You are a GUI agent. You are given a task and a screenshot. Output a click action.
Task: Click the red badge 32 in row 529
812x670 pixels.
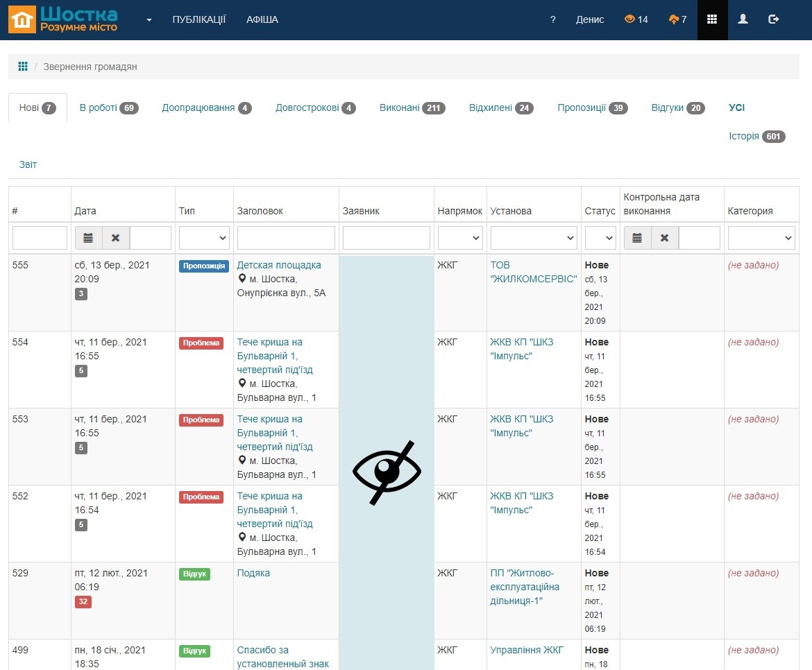pos(83,602)
